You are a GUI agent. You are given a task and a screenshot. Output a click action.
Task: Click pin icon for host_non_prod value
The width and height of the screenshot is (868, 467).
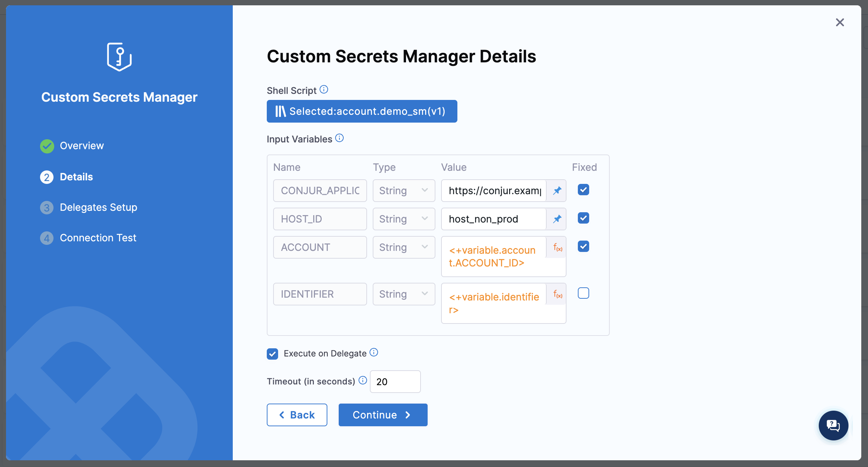pos(557,219)
